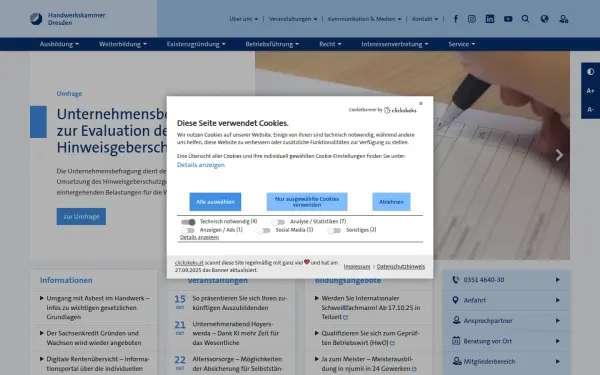Decrease font size with A- button
Screen dimensions: 600x375
point(590,109)
